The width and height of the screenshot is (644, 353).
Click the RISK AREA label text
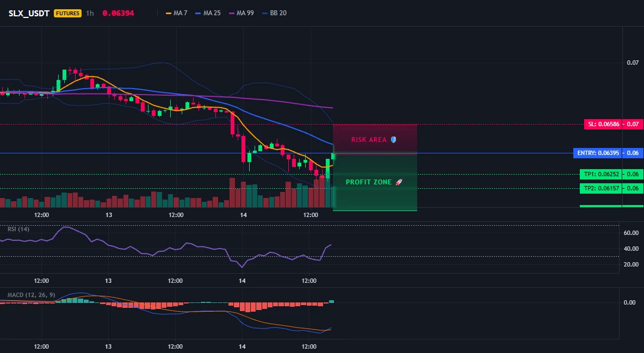(x=369, y=140)
